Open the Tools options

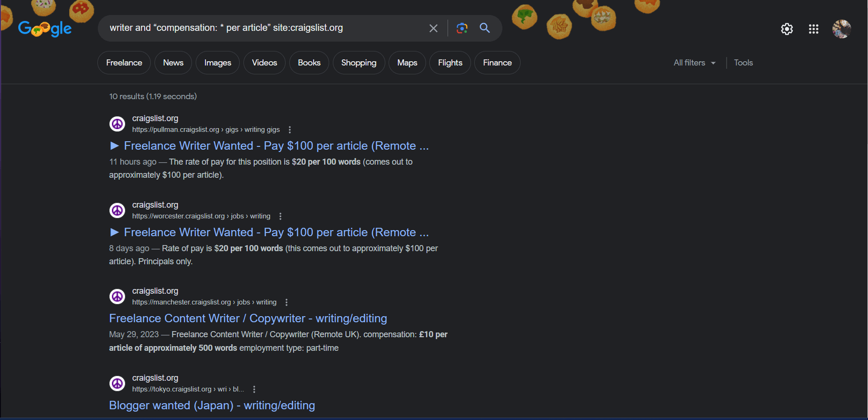pos(743,63)
